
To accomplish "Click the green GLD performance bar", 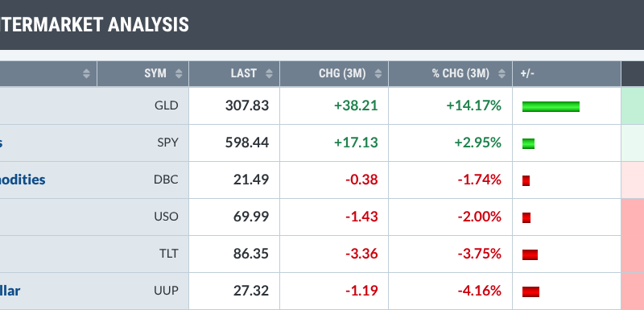I will coord(551,107).
